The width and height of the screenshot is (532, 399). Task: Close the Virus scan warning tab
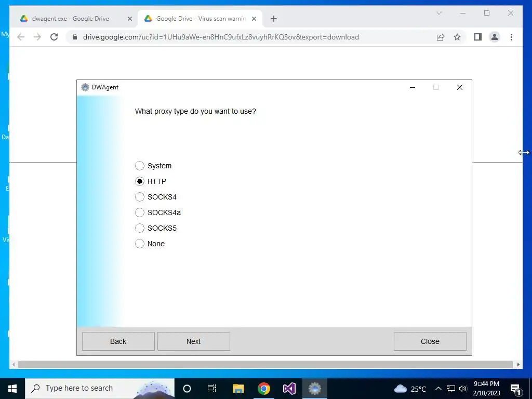pyautogui.click(x=254, y=19)
